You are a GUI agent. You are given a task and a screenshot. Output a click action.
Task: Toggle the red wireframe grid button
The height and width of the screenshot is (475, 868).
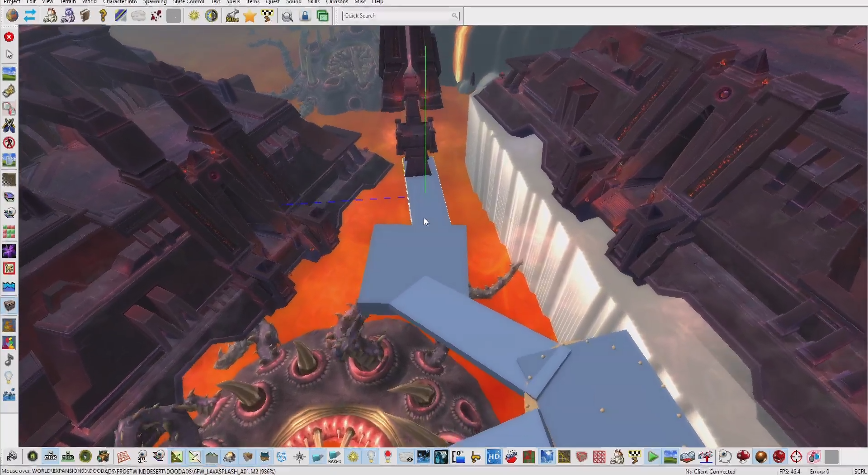tap(123, 457)
